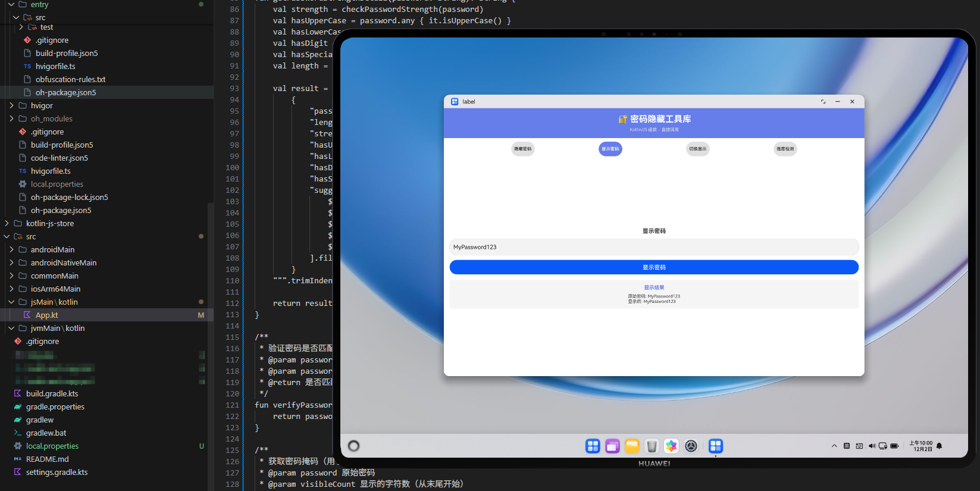Screen dimensions: 980x491
Task: Click the volume icon in the system tray
Action: (x=872, y=446)
